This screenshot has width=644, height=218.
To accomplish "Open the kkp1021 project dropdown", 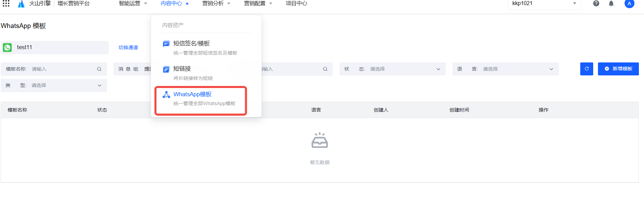I will (x=544, y=4).
